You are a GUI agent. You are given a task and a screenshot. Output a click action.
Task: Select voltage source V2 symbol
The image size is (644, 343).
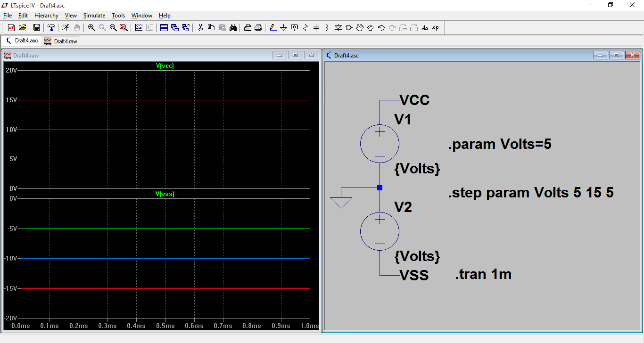point(380,231)
